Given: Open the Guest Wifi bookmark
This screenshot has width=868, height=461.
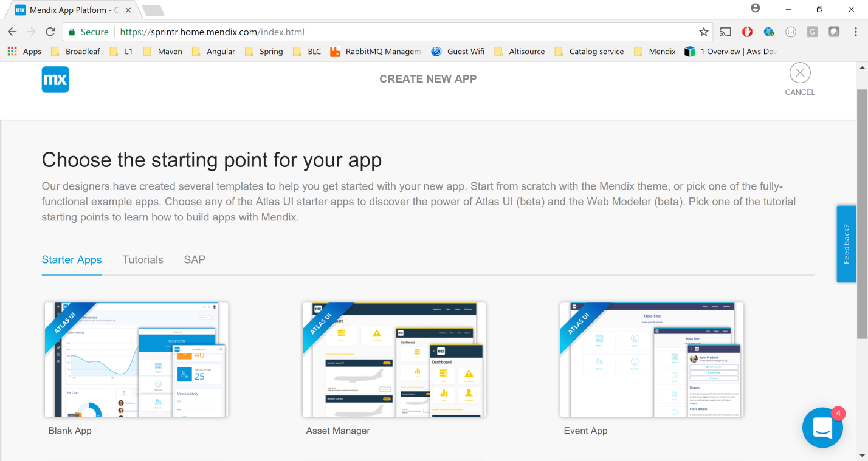Looking at the screenshot, I should tap(458, 52).
